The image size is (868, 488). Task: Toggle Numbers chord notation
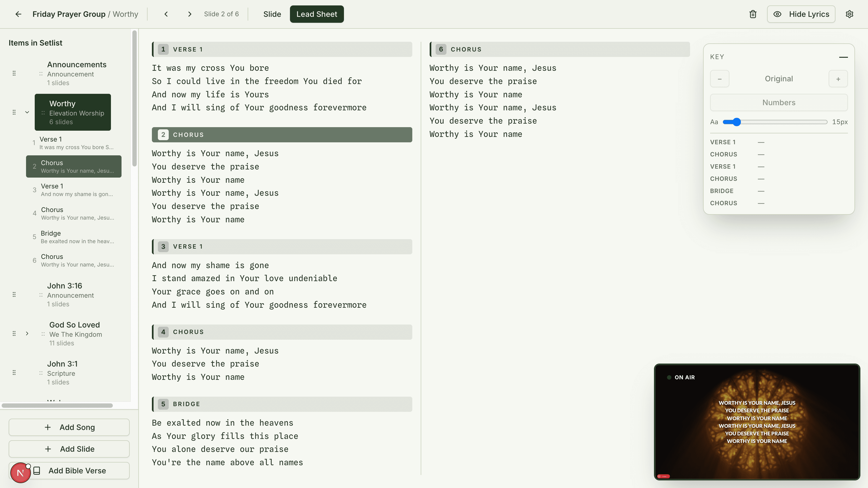(x=779, y=102)
